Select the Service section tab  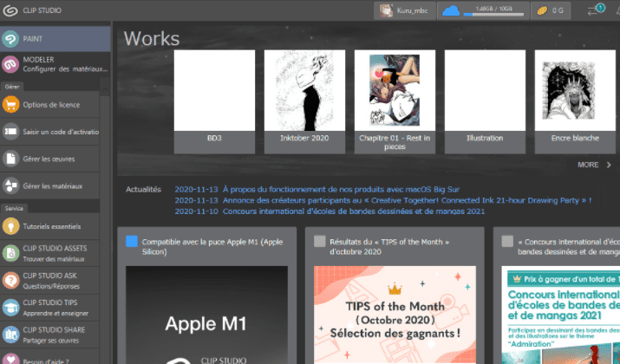click(14, 208)
